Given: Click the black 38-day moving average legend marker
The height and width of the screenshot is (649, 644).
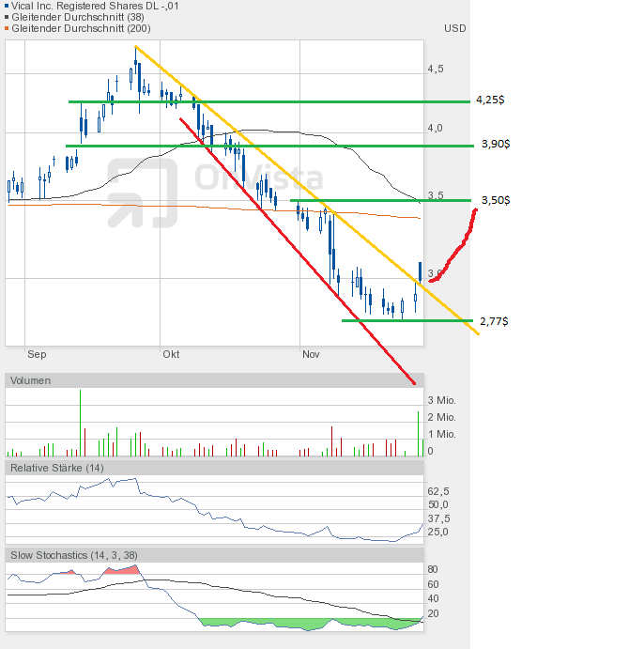Looking at the screenshot, I should pos(8,17).
